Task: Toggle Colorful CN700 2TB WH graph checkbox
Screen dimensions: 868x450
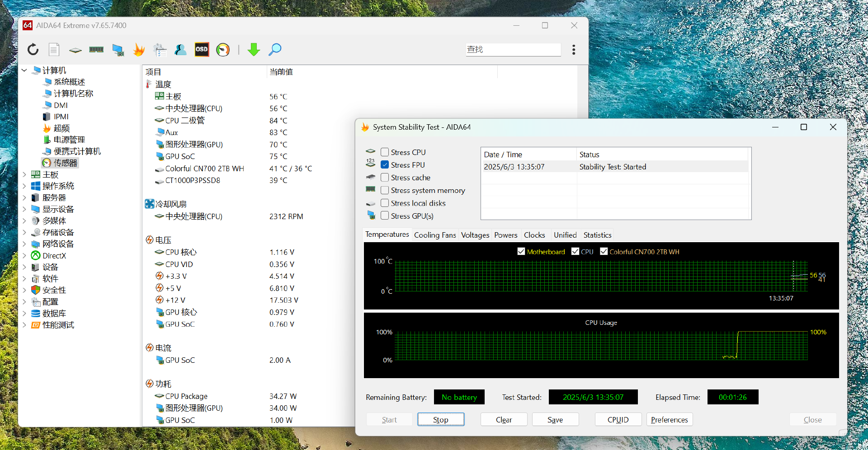Action: (x=604, y=251)
